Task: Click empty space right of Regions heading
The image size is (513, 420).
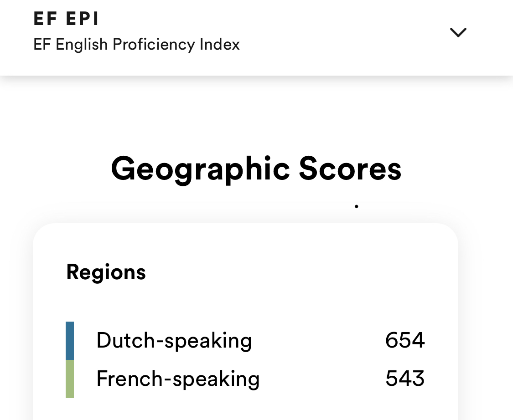Action: tap(296, 272)
